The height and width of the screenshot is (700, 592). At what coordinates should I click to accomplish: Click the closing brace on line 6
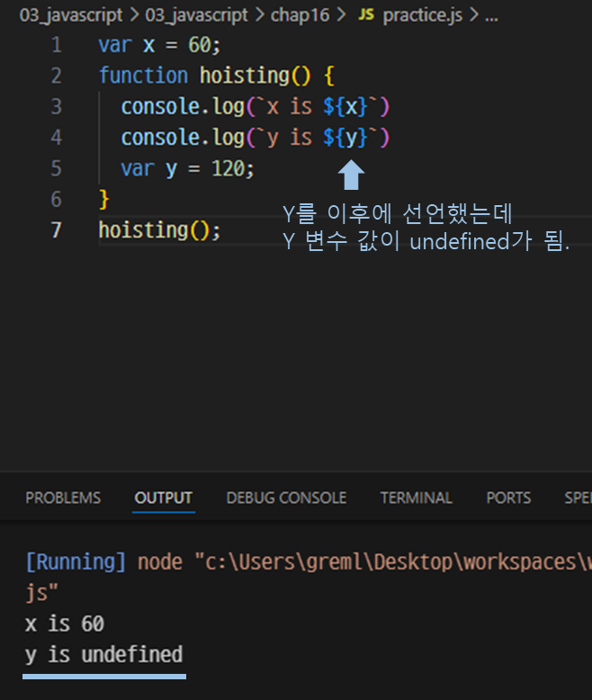coord(103,199)
